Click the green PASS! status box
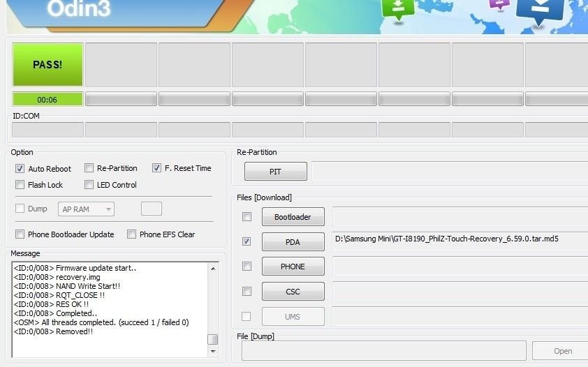588x367 pixels. pyautogui.click(x=47, y=64)
